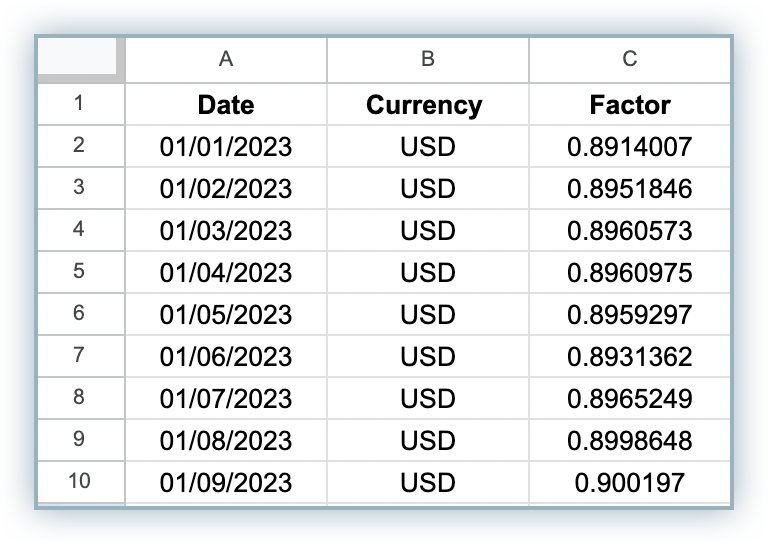The image size is (768, 544).
Task: Select factor cell 0.8998648
Action: (x=630, y=441)
